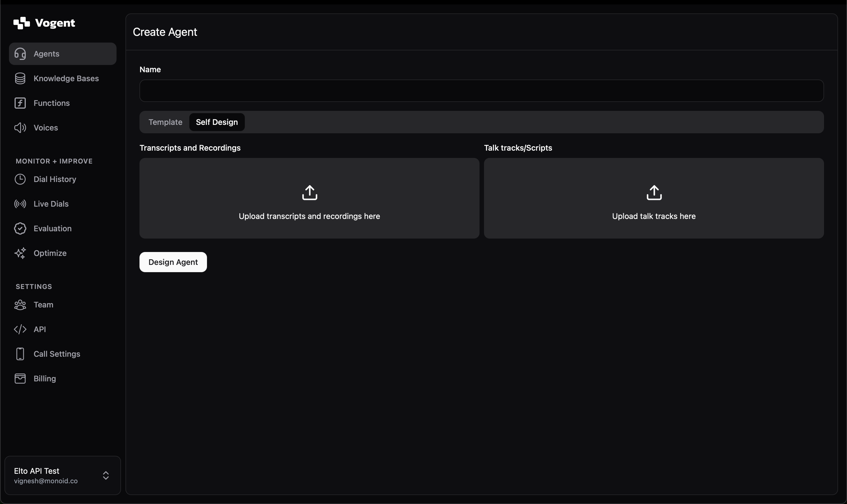Click the Vogent logo icon
847x504 pixels.
tap(21, 23)
